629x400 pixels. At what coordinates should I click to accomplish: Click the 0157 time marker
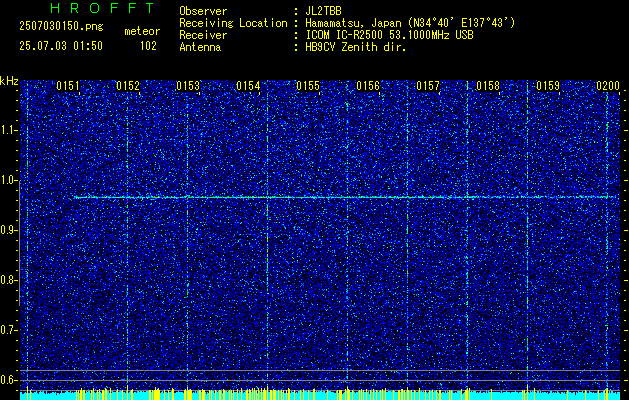[428, 86]
